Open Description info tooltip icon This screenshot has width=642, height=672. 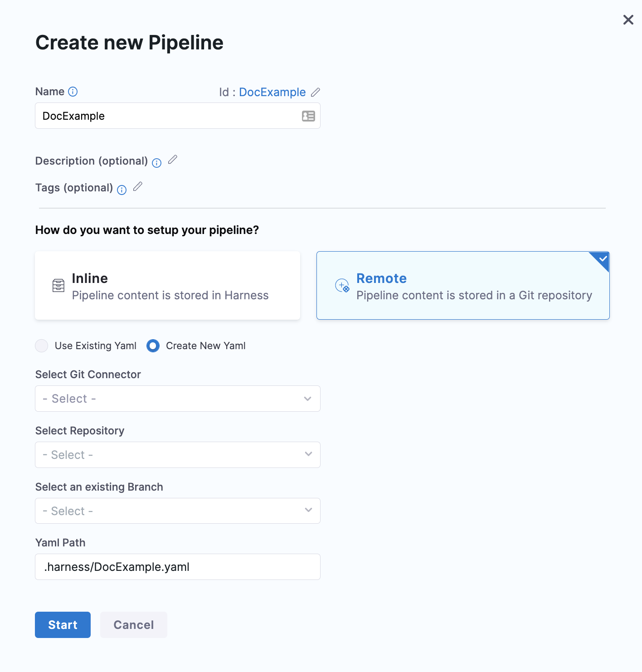(x=157, y=163)
